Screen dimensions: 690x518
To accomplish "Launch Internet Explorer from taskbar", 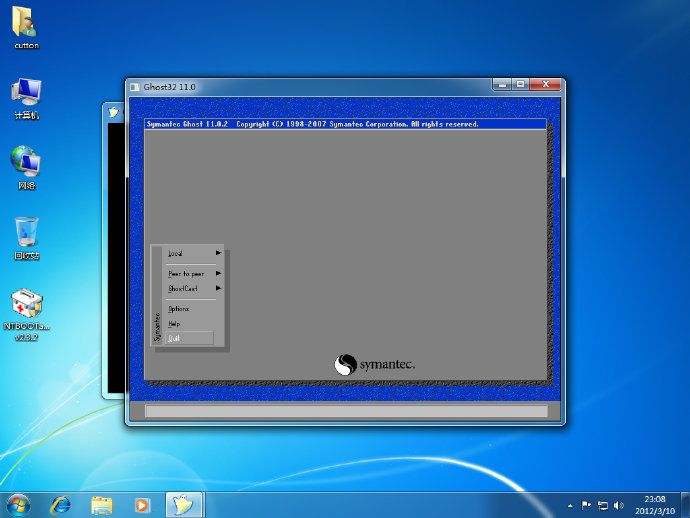I will (60, 505).
